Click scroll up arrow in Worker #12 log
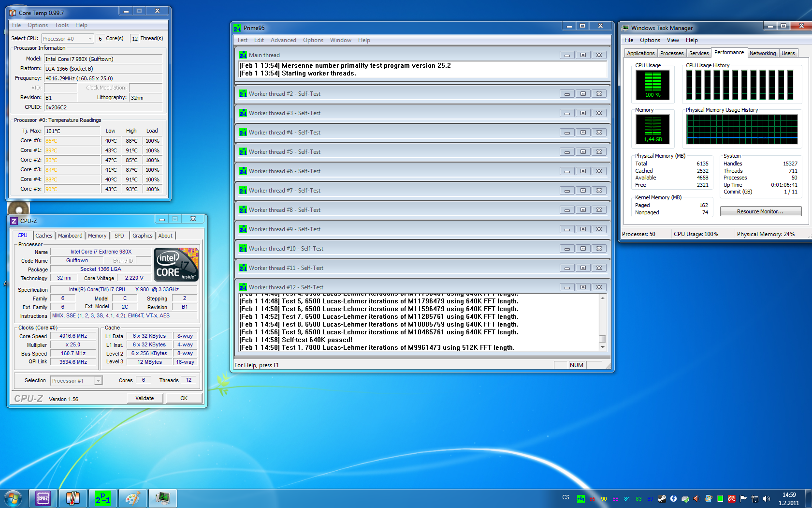This screenshot has width=812, height=508. coord(602,298)
